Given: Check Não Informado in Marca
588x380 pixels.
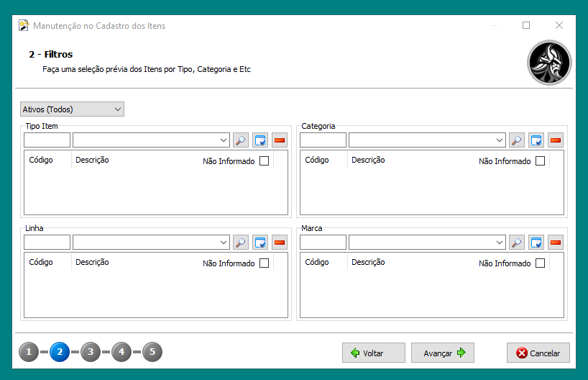Looking at the screenshot, I should point(541,263).
